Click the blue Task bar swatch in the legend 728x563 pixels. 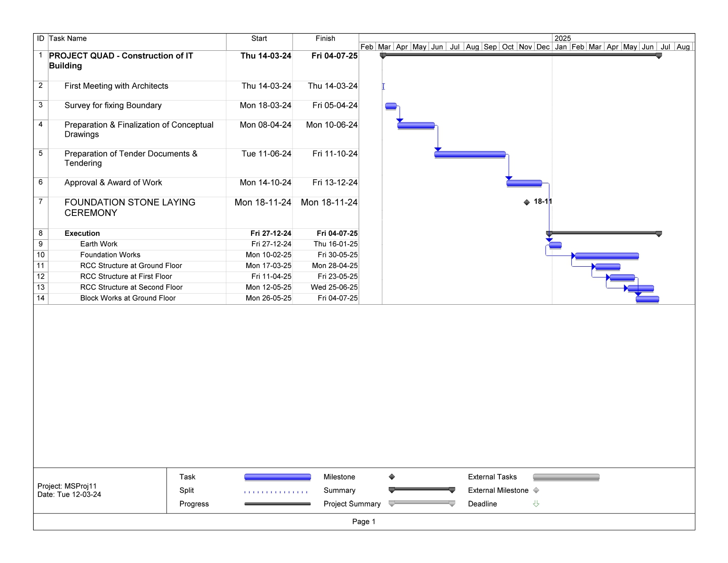(x=277, y=477)
